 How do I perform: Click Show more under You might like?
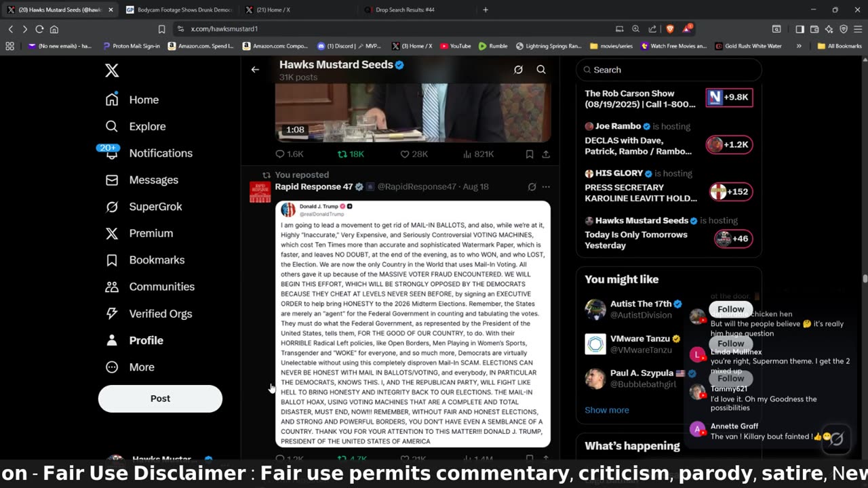click(607, 410)
